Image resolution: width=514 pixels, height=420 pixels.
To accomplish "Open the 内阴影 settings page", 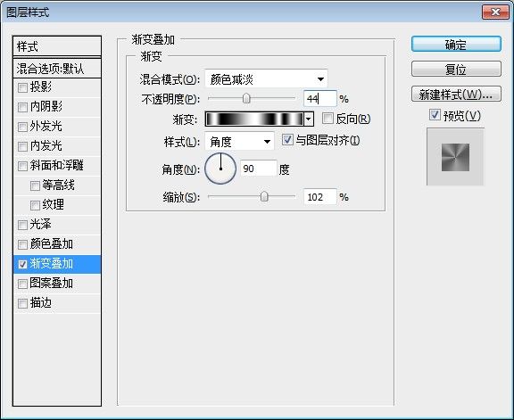I will coord(46,107).
